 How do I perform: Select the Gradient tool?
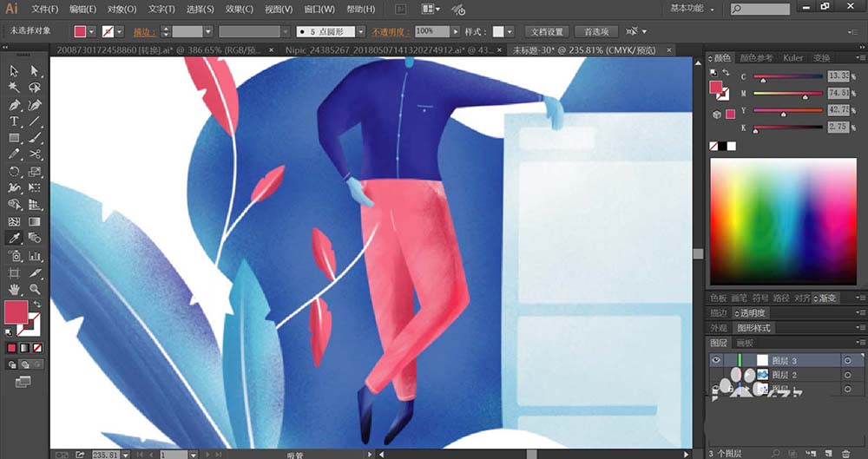[x=35, y=221]
